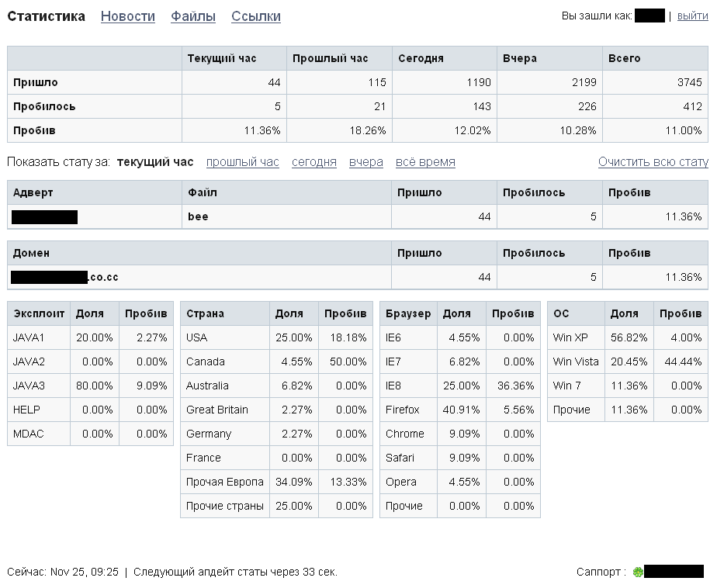Click the Адверт column header

pos(33,192)
